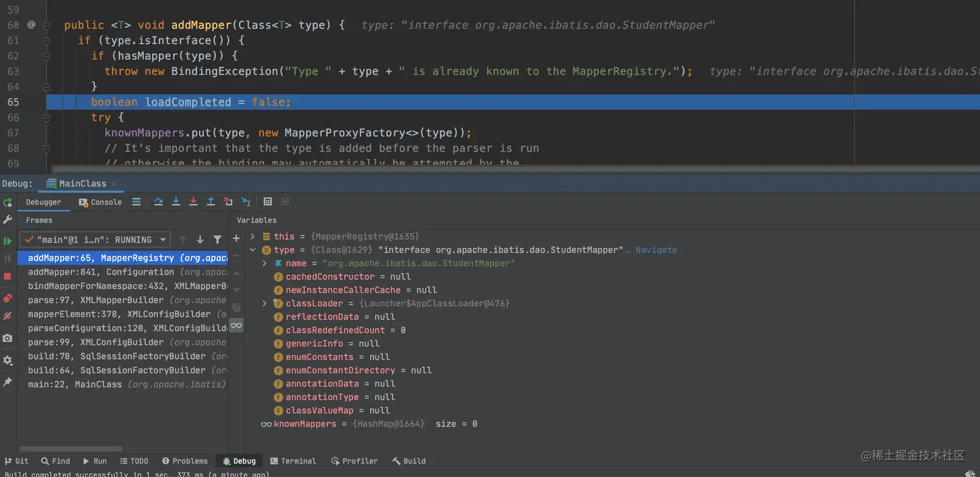This screenshot has height=477, width=980.
Task: Click the frames filter funnel icon
Action: (x=218, y=240)
